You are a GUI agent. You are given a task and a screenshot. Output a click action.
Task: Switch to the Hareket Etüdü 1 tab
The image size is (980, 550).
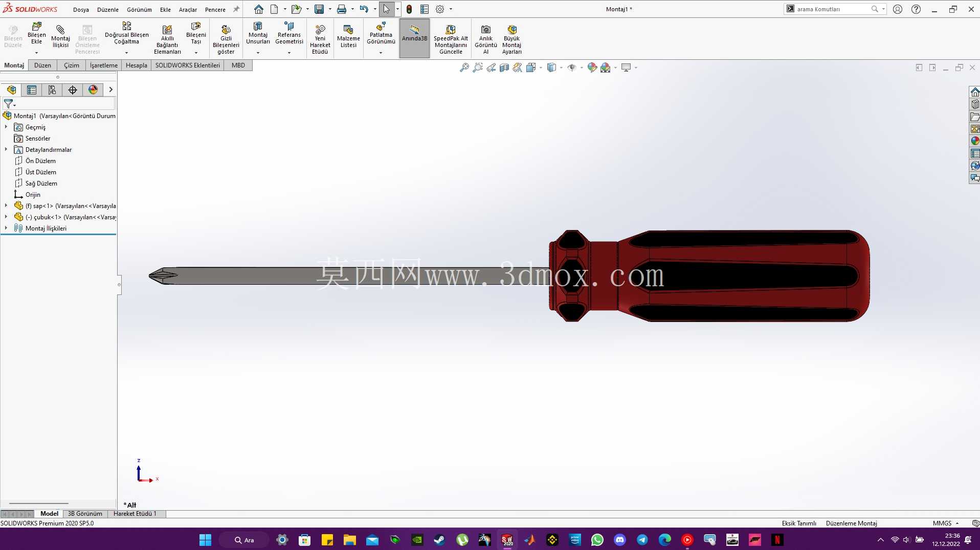point(135,514)
